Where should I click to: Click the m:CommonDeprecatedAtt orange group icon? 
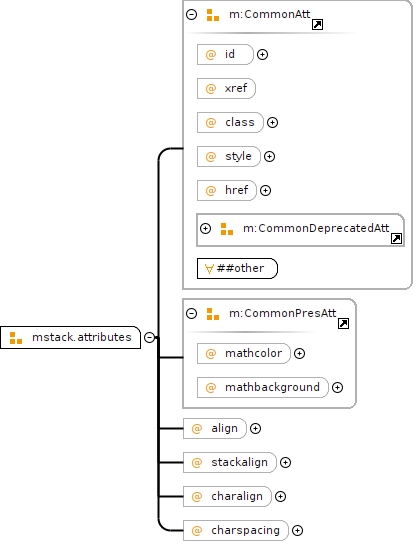(227, 229)
